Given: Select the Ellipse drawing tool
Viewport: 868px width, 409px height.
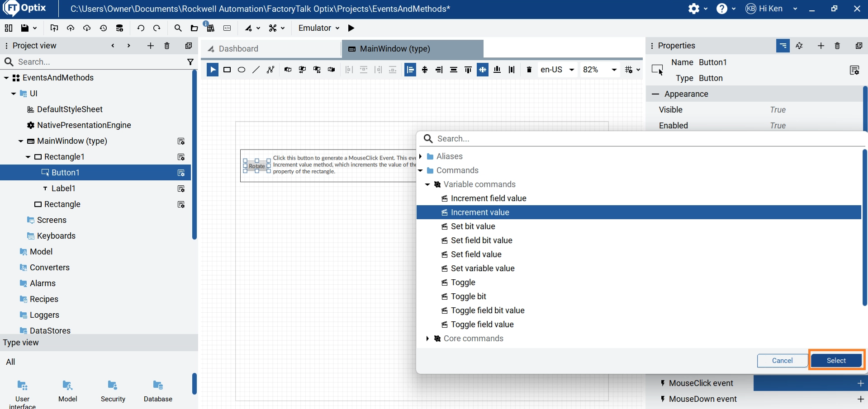Looking at the screenshot, I should 242,70.
